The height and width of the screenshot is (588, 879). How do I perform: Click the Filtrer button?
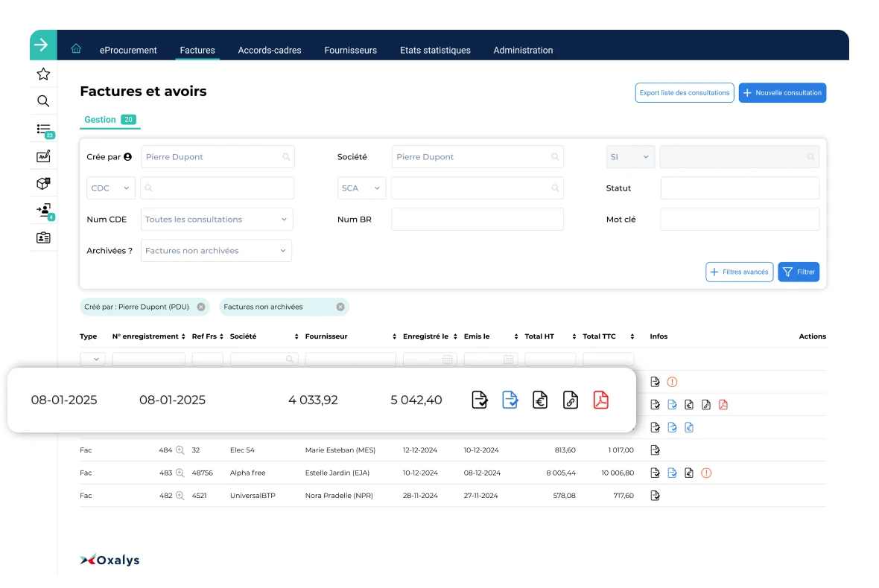click(x=799, y=272)
